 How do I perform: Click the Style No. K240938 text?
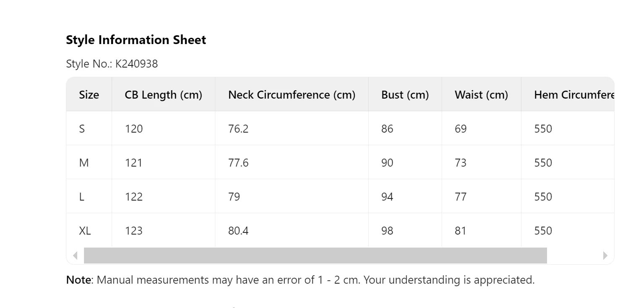click(112, 64)
